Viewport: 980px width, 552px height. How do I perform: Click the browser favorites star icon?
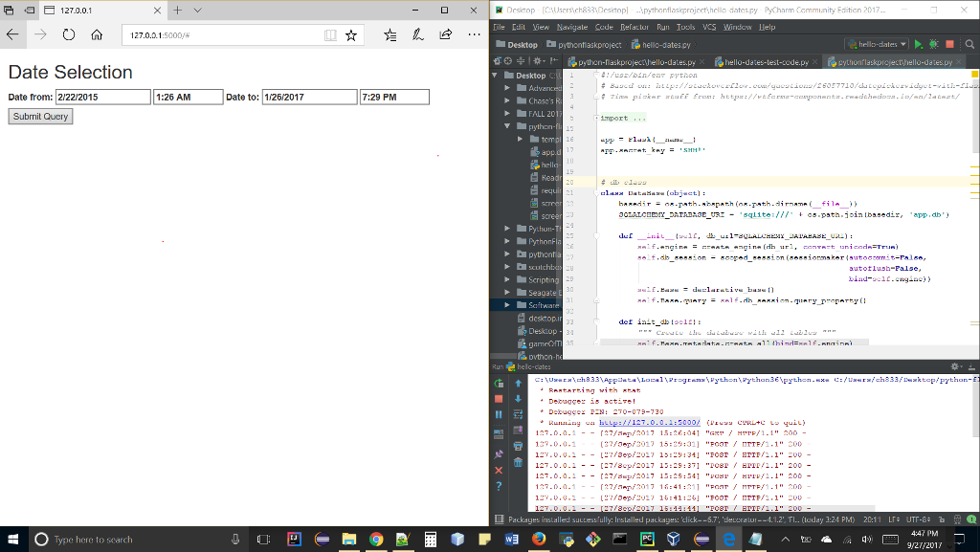351,33
